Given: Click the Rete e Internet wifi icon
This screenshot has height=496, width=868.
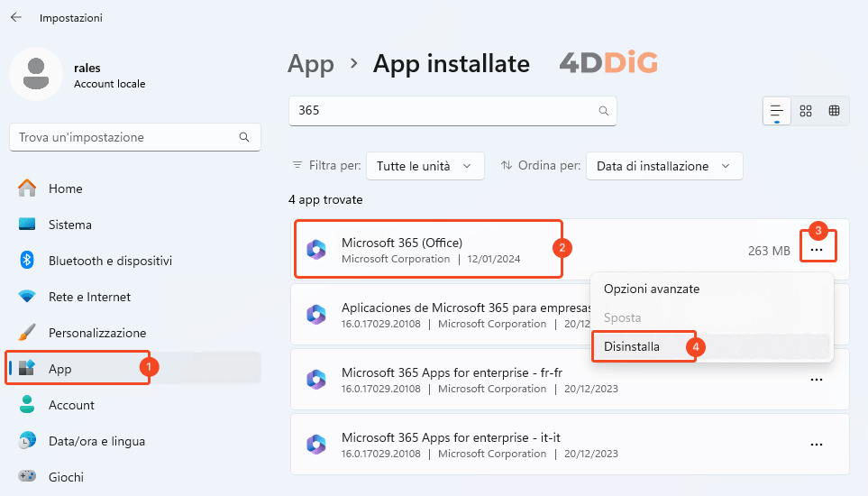Looking at the screenshot, I should [x=27, y=297].
